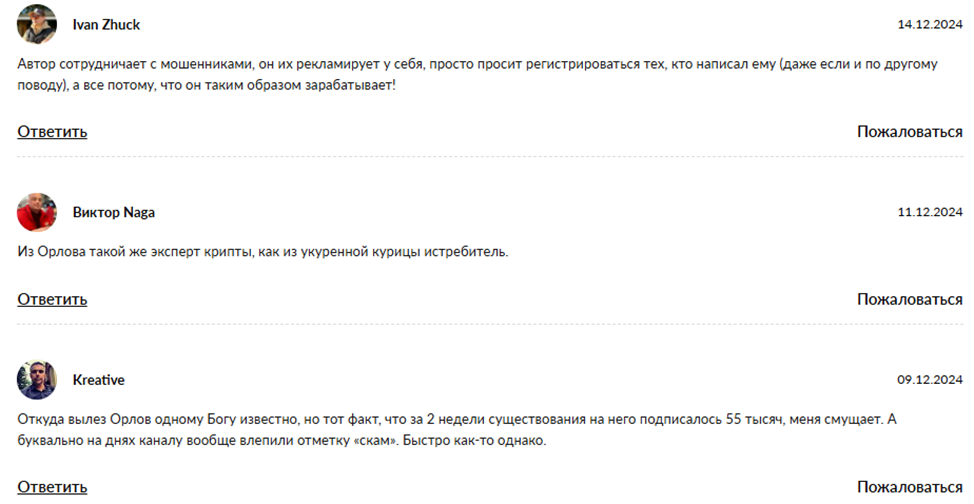
Task: Click the username Ivan Zhuck
Action: (106, 25)
